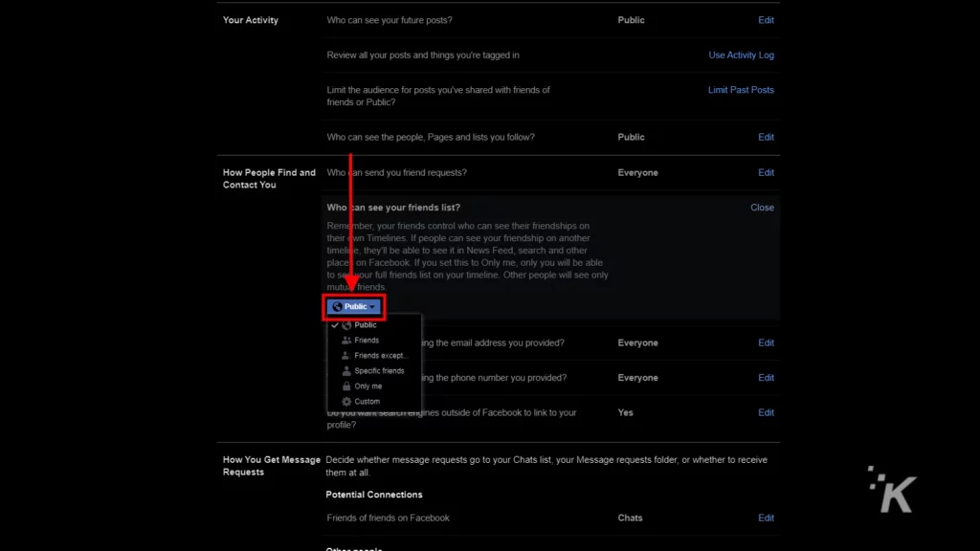Click 'Limit the audience for posts' text
980x551 pixels.
pyautogui.click(x=438, y=97)
